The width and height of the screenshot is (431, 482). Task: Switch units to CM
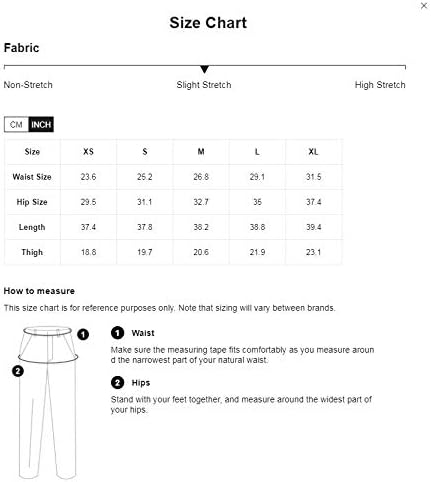pyautogui.click(x=16, y=125)
